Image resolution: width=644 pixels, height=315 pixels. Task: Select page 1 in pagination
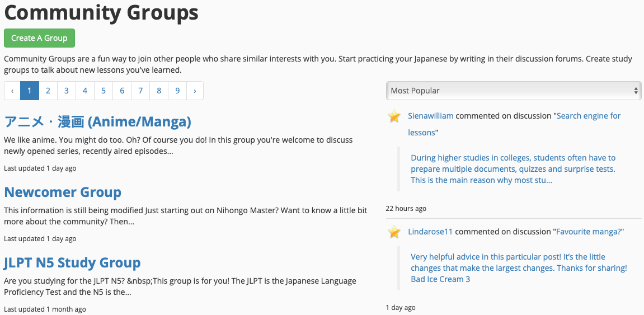(x=30, y=91)
